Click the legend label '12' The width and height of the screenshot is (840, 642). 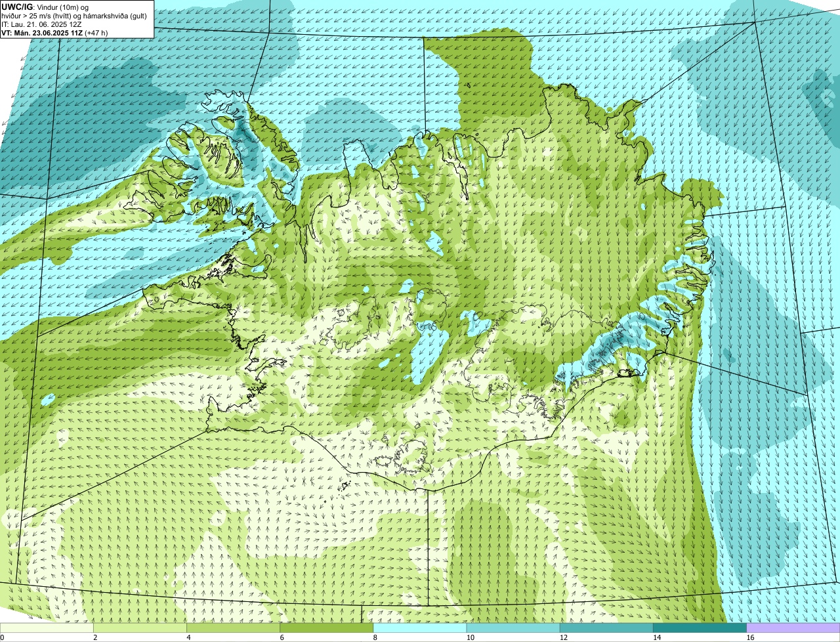click(x=563, y=637)
